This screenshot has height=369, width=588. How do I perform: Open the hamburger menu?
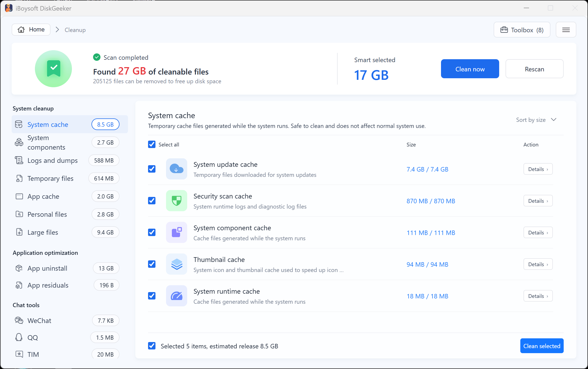tap(566, 30)
